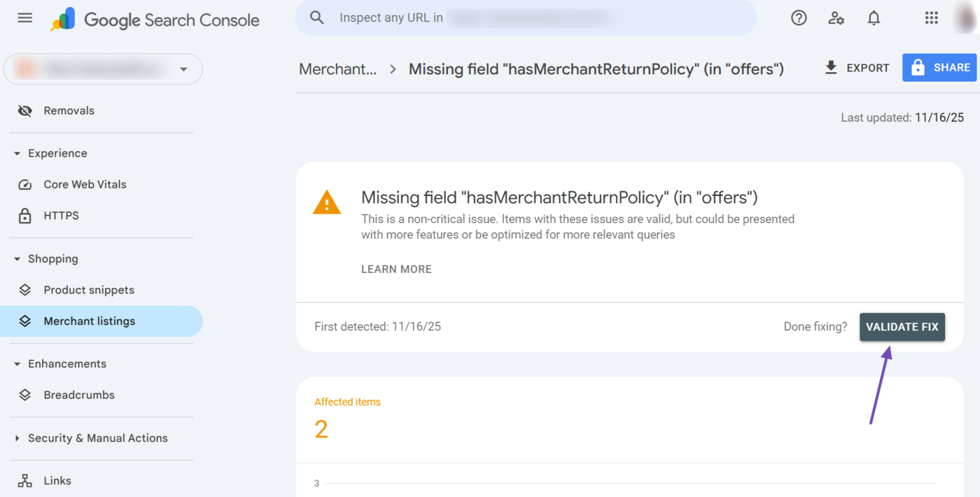Click the Merchant breadcrumb link
Image resolution: width=980 pixels, height=497 pixels.
point(339,69)
